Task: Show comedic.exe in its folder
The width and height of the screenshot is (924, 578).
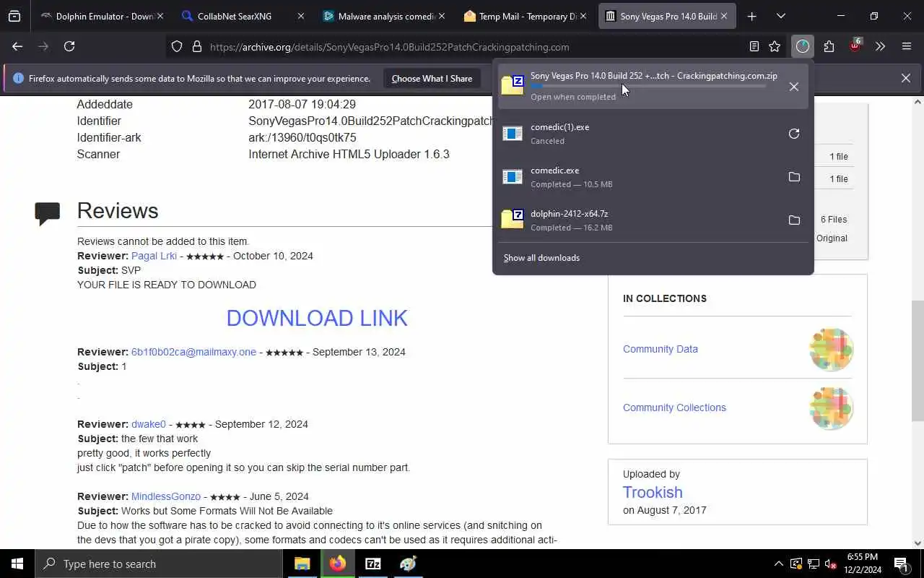Action: [x=794, y=177]
